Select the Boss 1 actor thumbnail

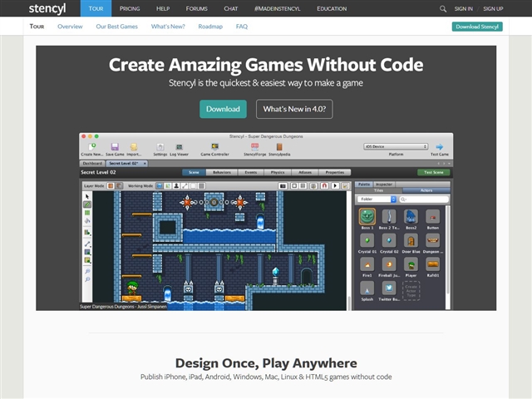point(367,216)
